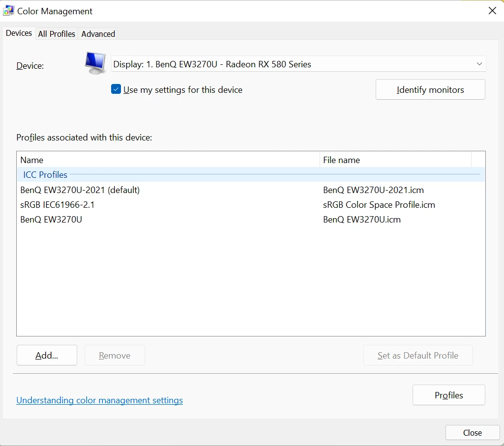Image resolution: width=504 pixels, height=446 pixels.
Task: Switch to the Devices tab
Action: pyautogui.click(x=19, y=33)
